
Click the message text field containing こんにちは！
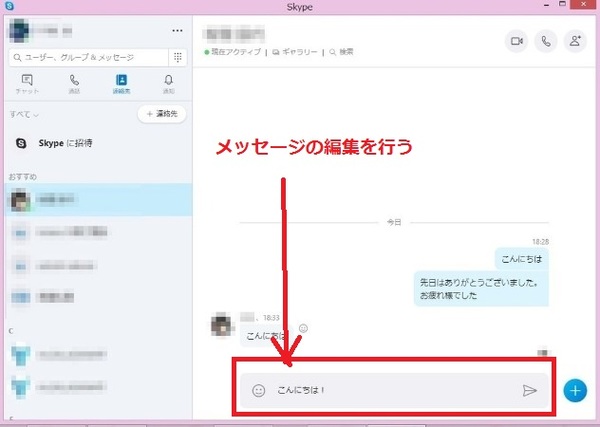pyautogui.click(x=390, y=390)
